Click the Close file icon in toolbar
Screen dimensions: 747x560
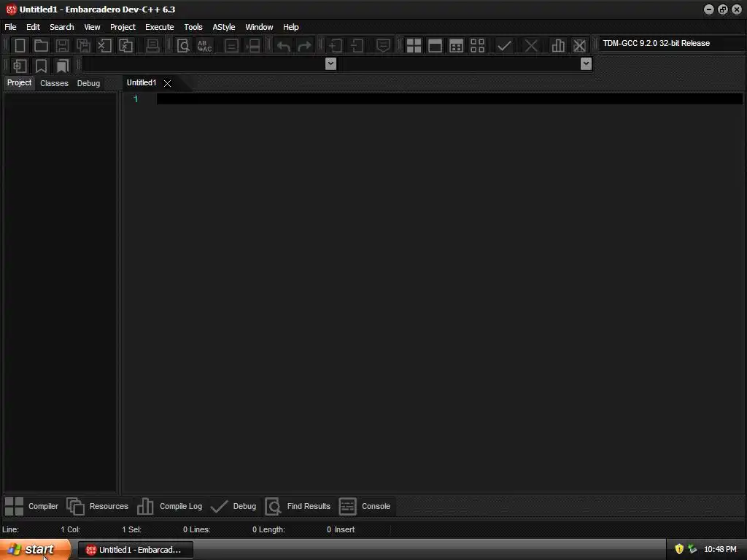(x=104, y=46)
